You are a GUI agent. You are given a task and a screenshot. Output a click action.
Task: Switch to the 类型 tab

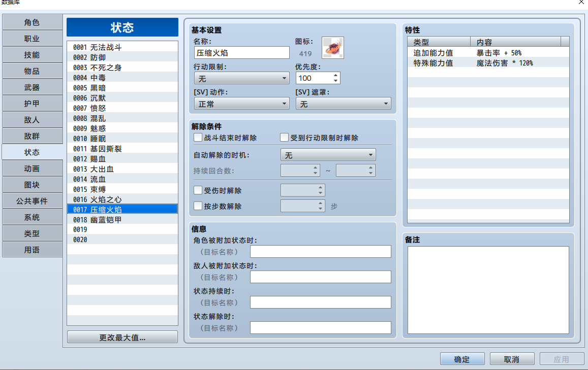click(32, 233)
